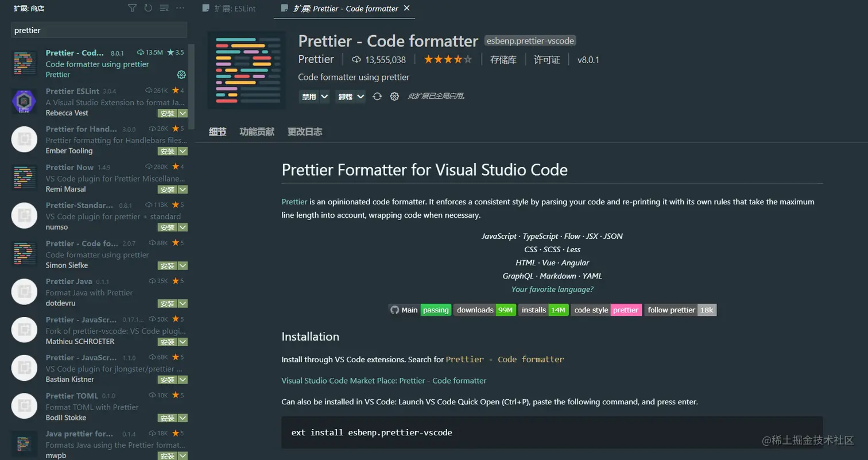Click the code style prettier badge

pyautogui.click(x=606, y=310)
